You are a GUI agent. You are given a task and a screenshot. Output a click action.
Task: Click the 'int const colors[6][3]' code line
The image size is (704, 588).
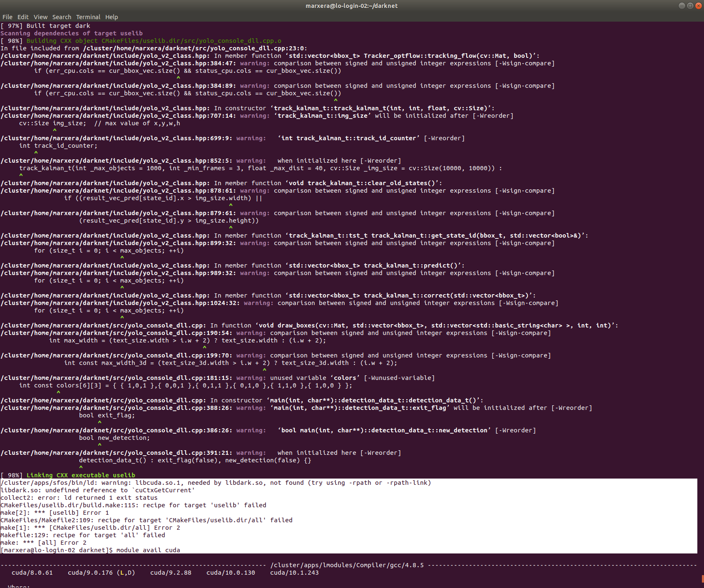[x=186, y=385]
